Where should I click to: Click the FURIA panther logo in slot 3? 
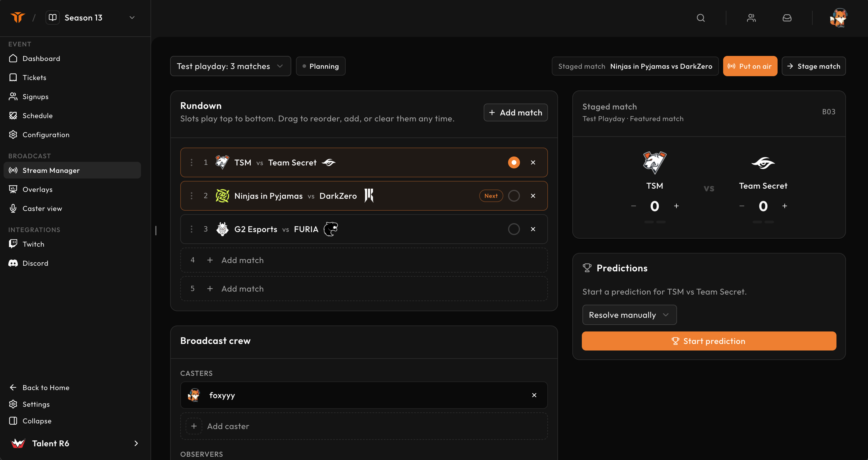pos(330,229)
